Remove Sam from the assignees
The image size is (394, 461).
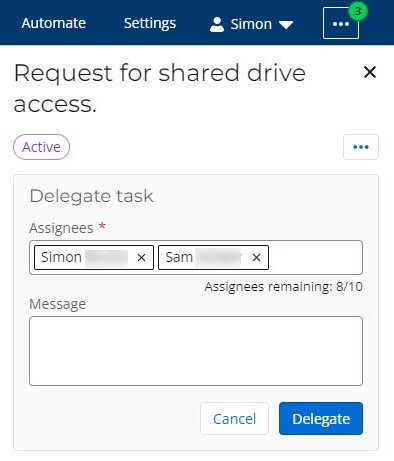point(256,257)
